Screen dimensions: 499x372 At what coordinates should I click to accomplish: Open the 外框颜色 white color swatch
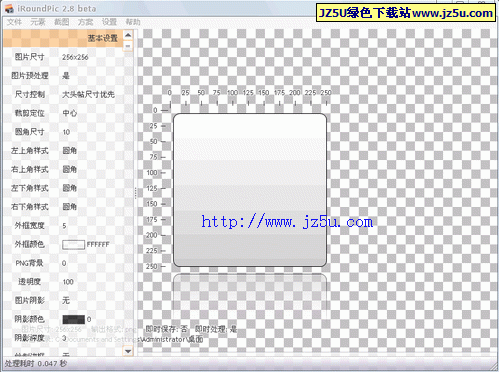pos(73,244)
